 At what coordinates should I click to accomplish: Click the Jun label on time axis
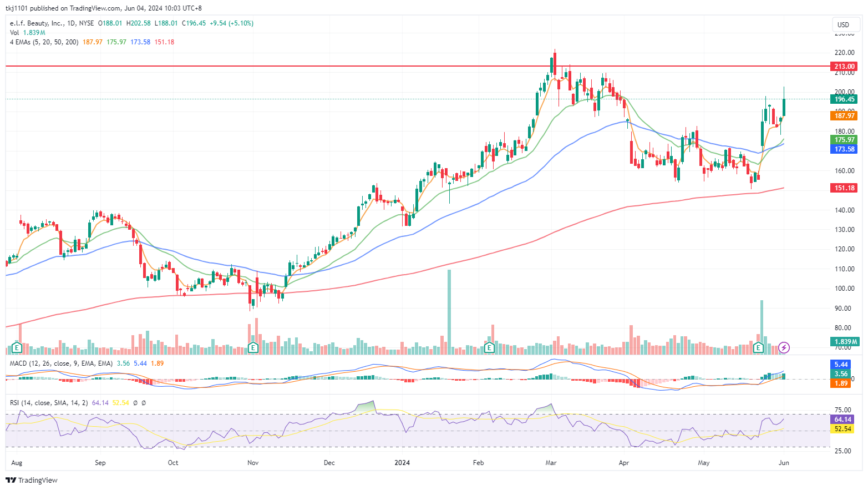(x=784, y=463)
